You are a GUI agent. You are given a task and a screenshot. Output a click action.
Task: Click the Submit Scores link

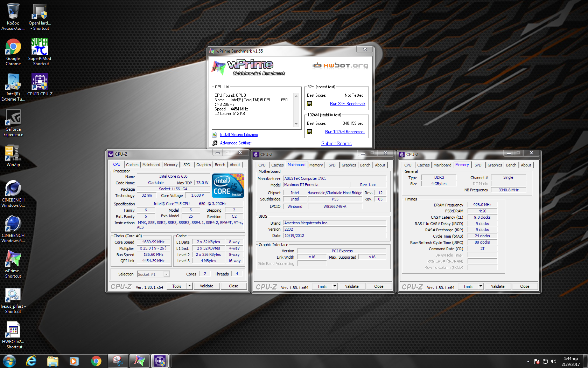[336, 143]
